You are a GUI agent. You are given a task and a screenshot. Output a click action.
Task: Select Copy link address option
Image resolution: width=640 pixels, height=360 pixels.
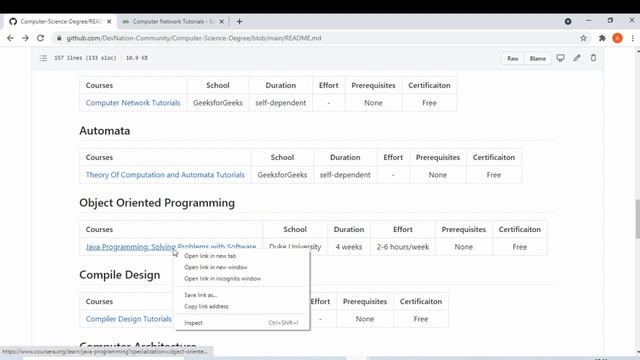click(x=206, y=306)
